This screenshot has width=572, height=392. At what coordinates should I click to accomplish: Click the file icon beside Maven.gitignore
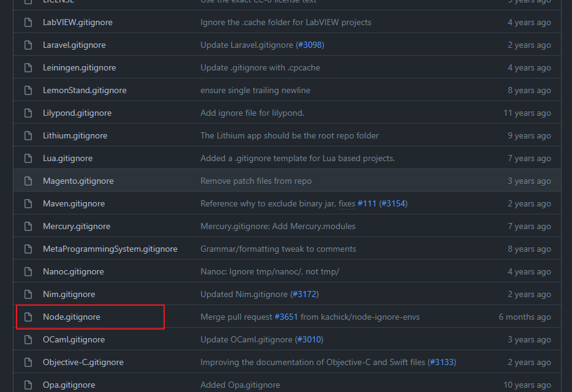(x=28, y=204)
